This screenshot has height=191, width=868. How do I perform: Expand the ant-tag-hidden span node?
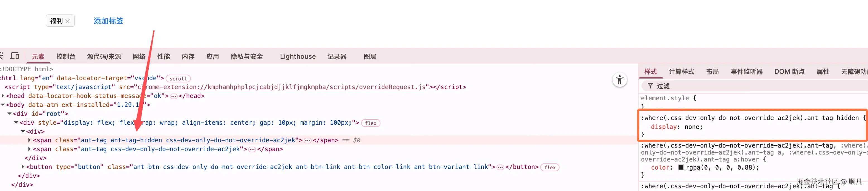[29, 140]
